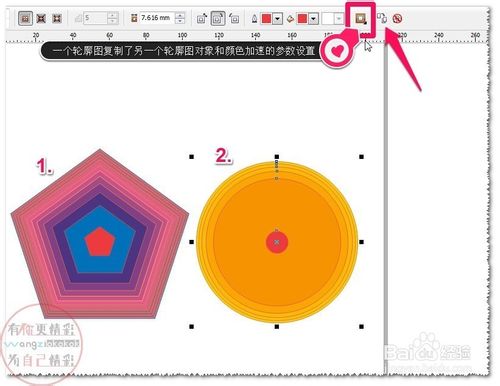500x386 pixels.
Task: Select the 'Inside contour' button
Action: [x=41, y=18]
